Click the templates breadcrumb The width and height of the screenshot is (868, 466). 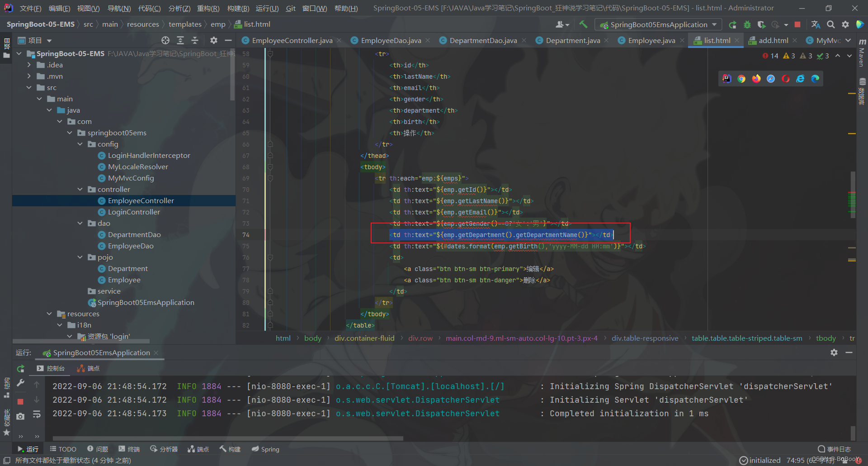click(x=185, y=24)
